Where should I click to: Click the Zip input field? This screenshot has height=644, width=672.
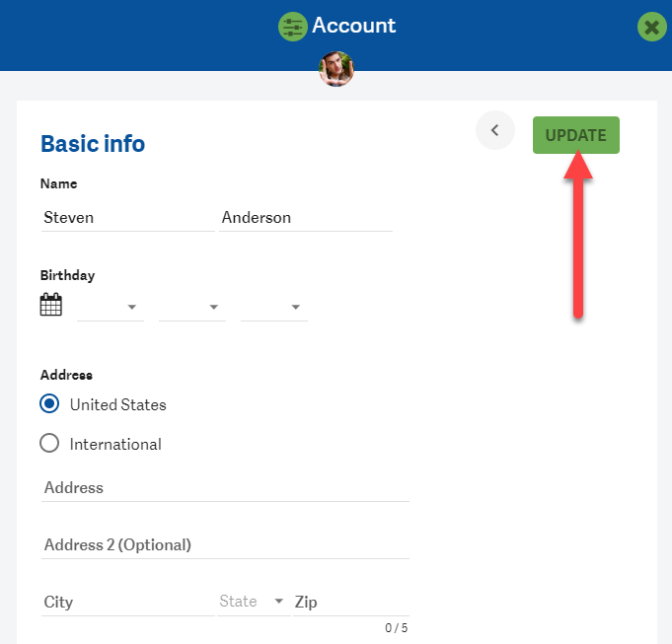[351, 602]
